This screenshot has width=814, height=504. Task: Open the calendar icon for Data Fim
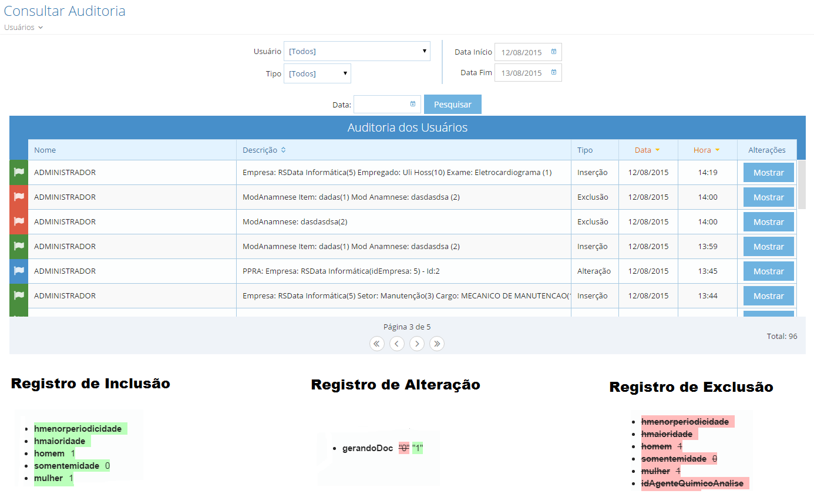[554, 73]
